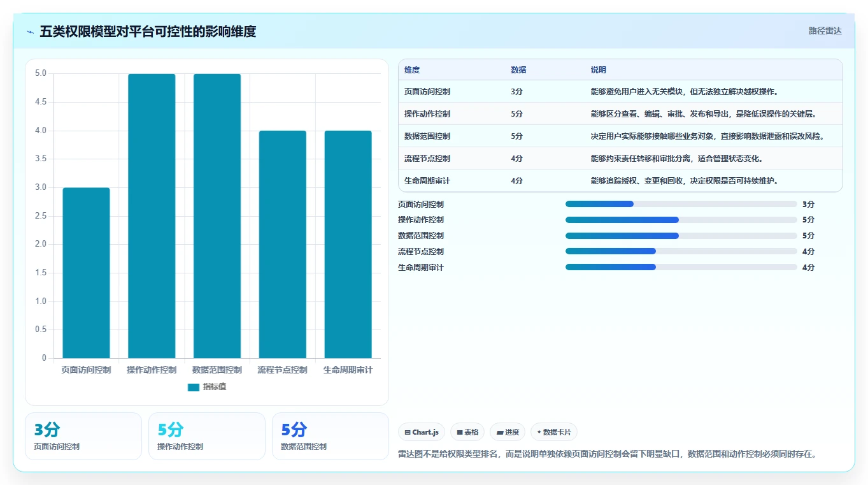Screen dimensions: 868x485
Task: Click the 页面访问控制 progress bar showing 3分
Action: [x=681, y=204]
